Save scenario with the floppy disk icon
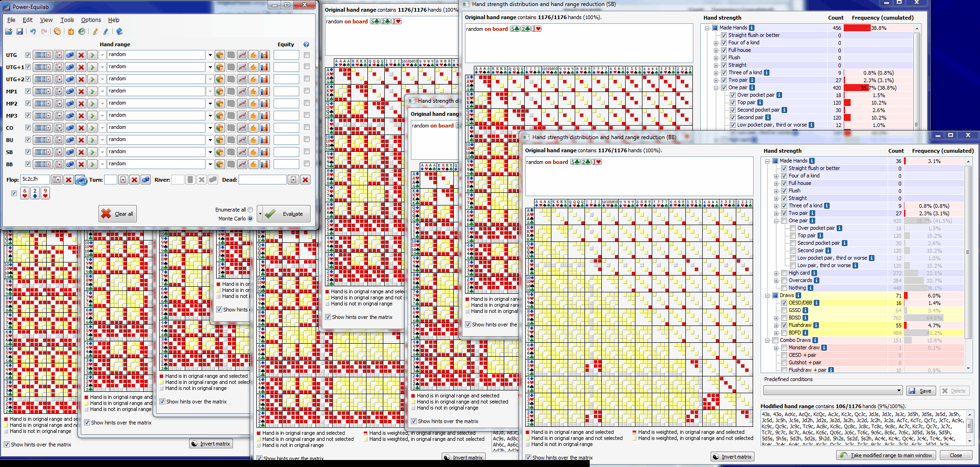Viewport: 980px width, 467px height. pyautogui.click(x=20, y=31)
